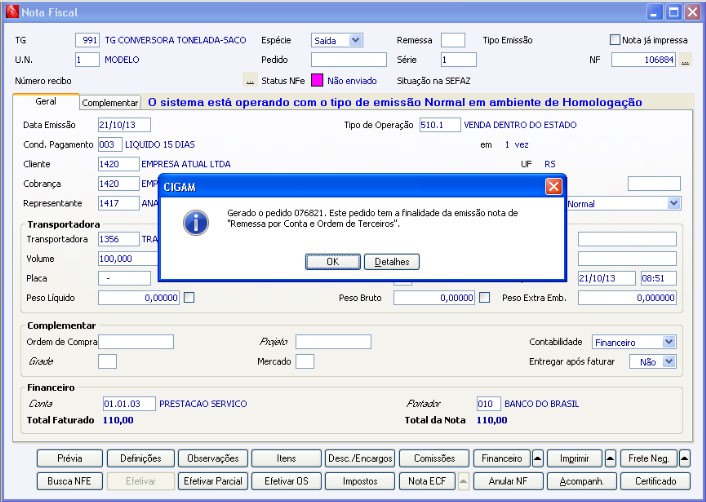
Task: Expand arrow next to Nota ECF button
Action: click(x=463, y=481)
